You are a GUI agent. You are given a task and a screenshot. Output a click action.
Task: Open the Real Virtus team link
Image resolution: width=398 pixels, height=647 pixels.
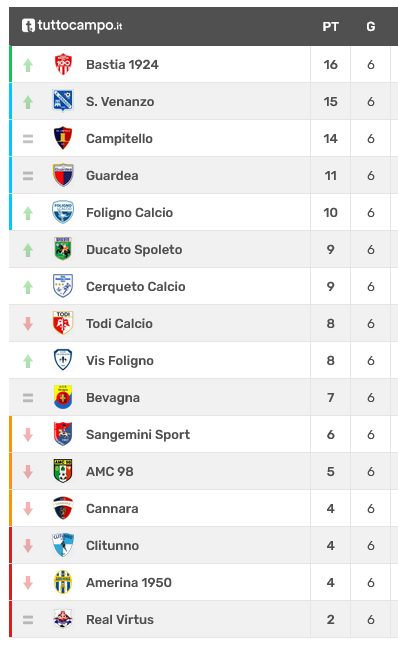click(120, 619)
